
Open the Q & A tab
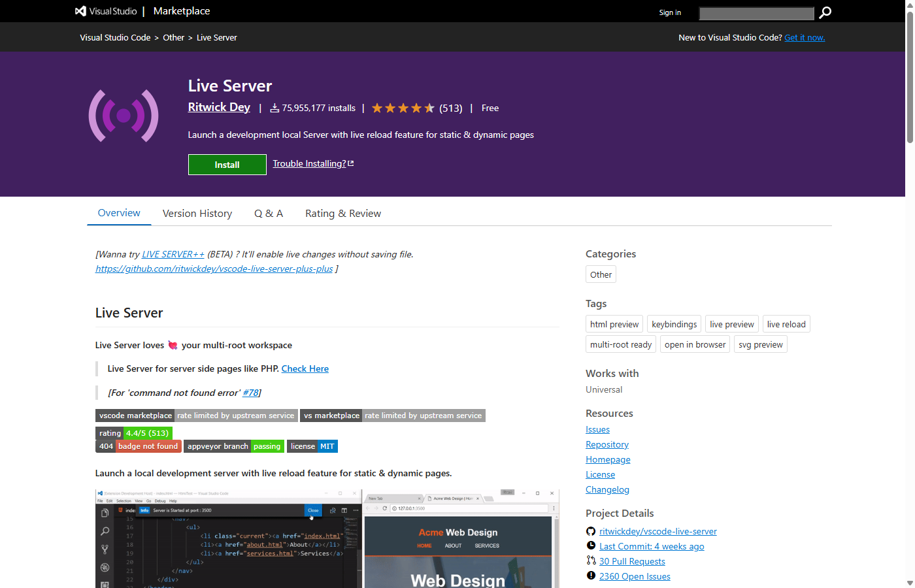tap(269, 214)
